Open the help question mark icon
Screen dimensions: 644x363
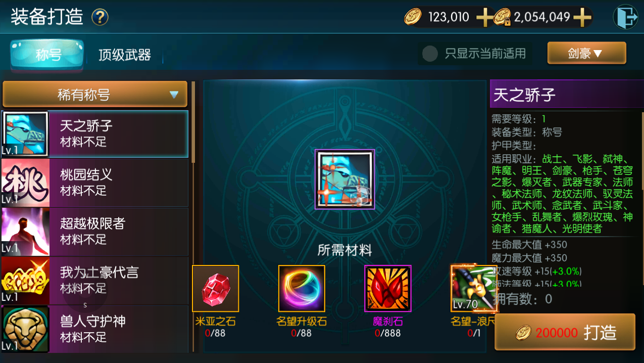(x=100, y=17)
